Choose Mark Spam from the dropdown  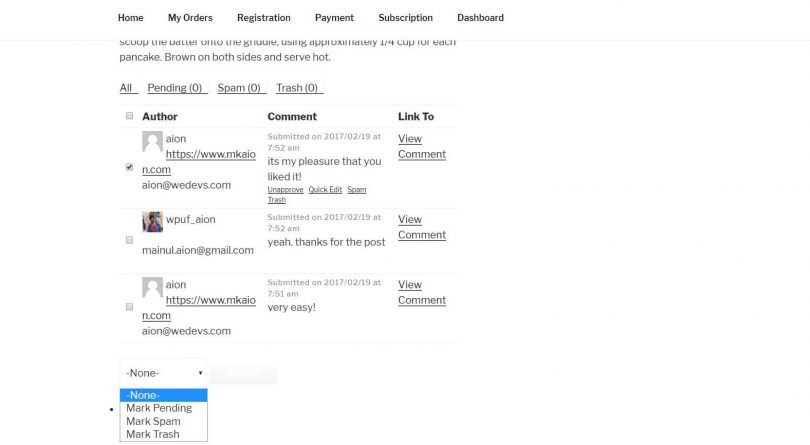(x=163, y=421)
